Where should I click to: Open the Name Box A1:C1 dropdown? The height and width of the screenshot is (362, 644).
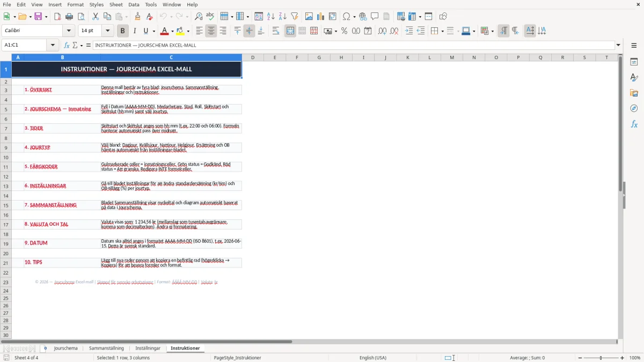pyautogui.click(x=53, y=45)
